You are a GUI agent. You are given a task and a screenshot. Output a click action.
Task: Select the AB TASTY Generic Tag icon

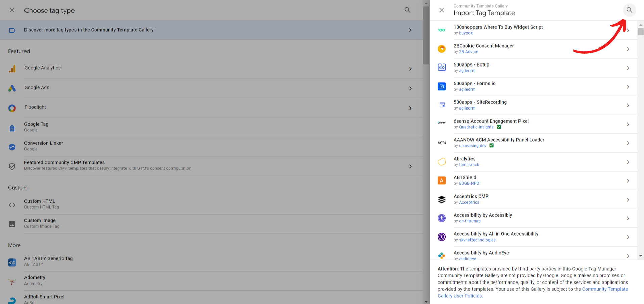coord(12,262)
